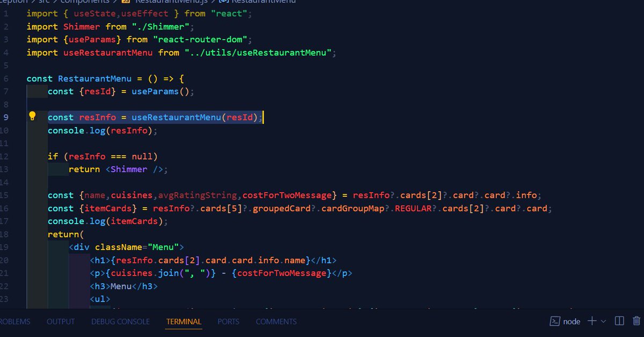
Task: Click the "react-router-dom" string
Action: (200, 39)
